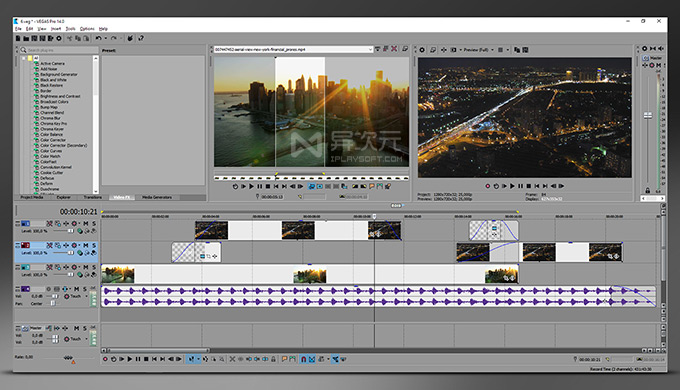Mute the first video track
The image size is (680, 390).
click(85, 223)
